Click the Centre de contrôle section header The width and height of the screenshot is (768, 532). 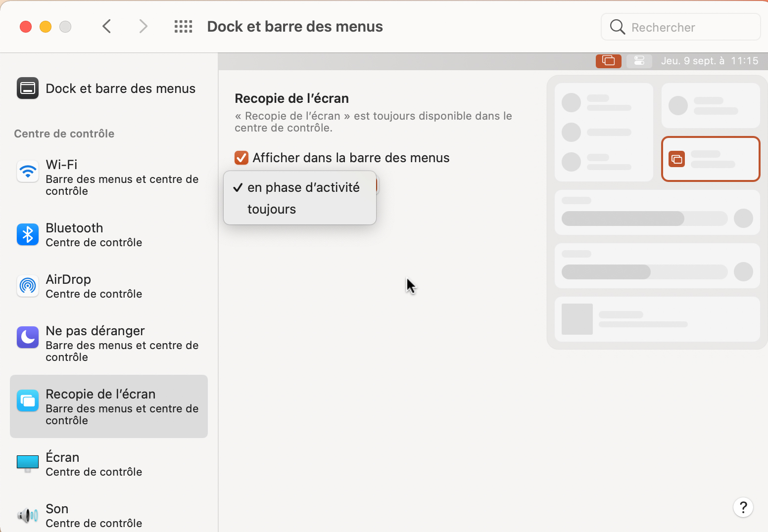tap(64, 133)
